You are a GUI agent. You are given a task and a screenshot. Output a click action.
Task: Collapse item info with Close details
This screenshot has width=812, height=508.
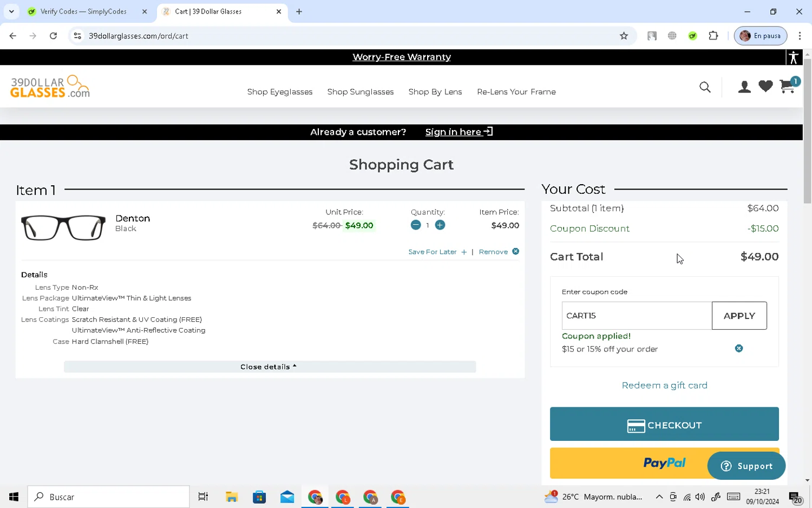point(270,367)
